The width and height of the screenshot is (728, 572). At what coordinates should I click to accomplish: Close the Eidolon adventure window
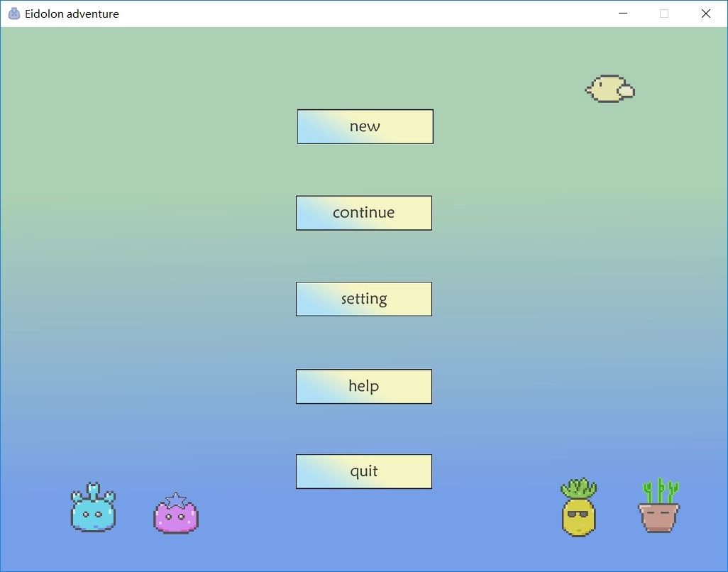click(x=706, y=13)
